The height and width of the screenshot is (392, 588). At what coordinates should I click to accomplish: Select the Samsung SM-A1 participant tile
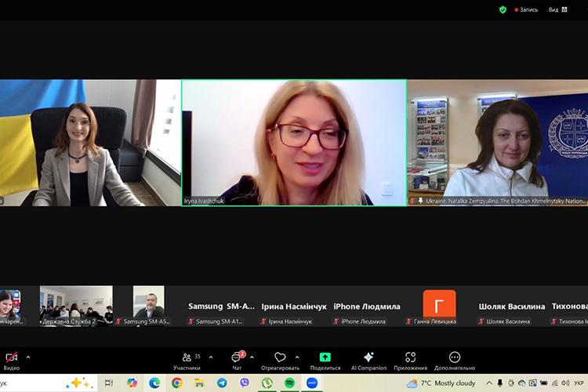coord(221,306)
